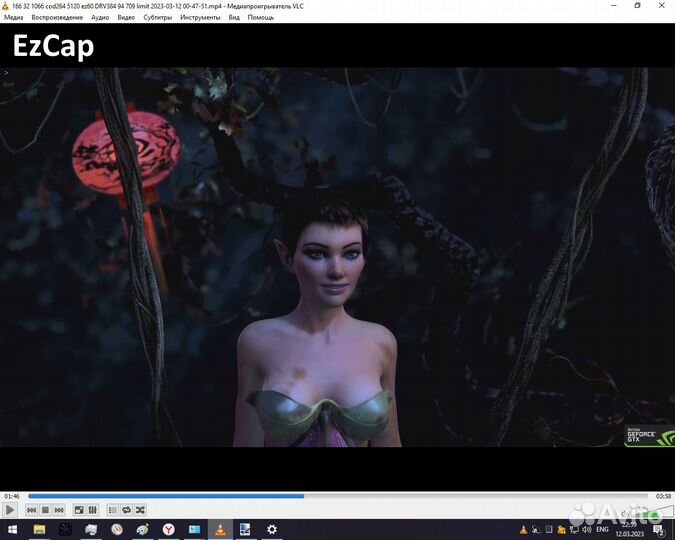Expand the Инструменты menu
The width and height of the screenshot is (675, 540).
pyautogui.click(x=200, y=17)
